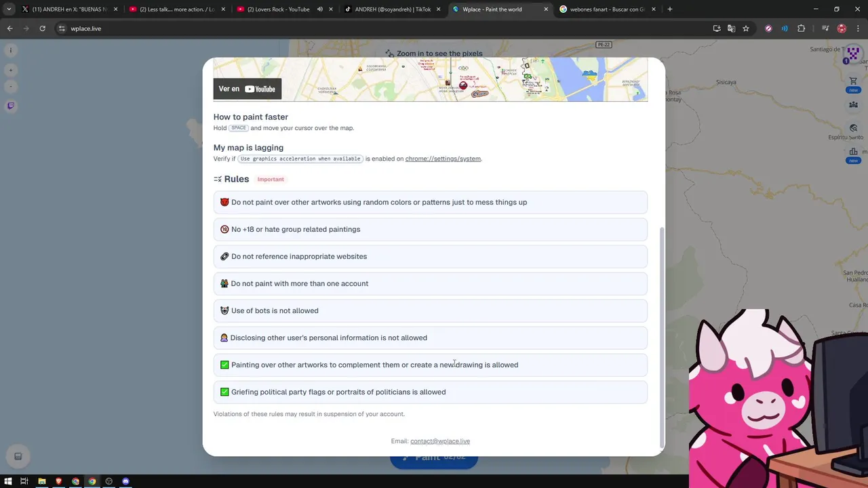
Task: Click 'Griefing political party flags' rule
Action: pos(431,392)
